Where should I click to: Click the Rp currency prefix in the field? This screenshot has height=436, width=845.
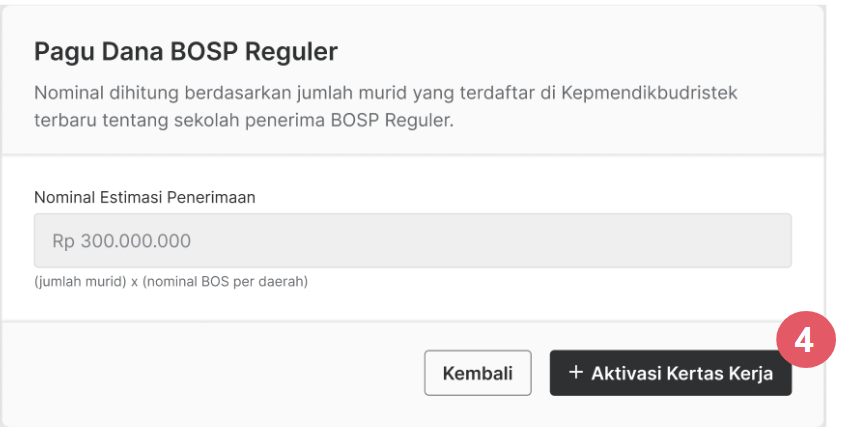coord(63,241)
